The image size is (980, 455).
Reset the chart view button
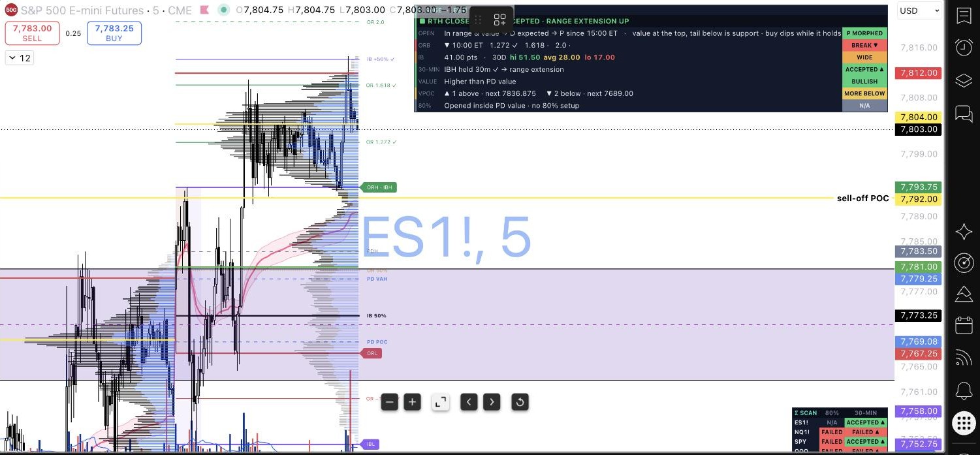coord(520,402)
